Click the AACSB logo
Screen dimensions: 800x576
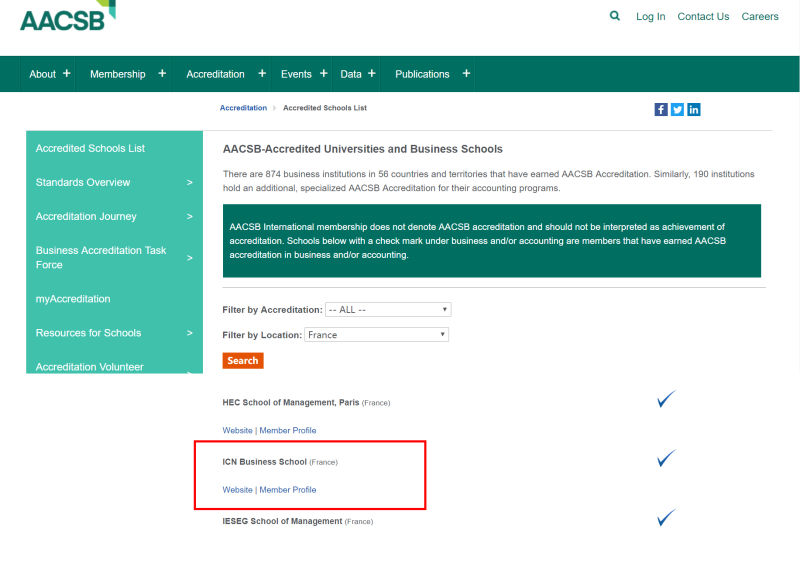68,16
